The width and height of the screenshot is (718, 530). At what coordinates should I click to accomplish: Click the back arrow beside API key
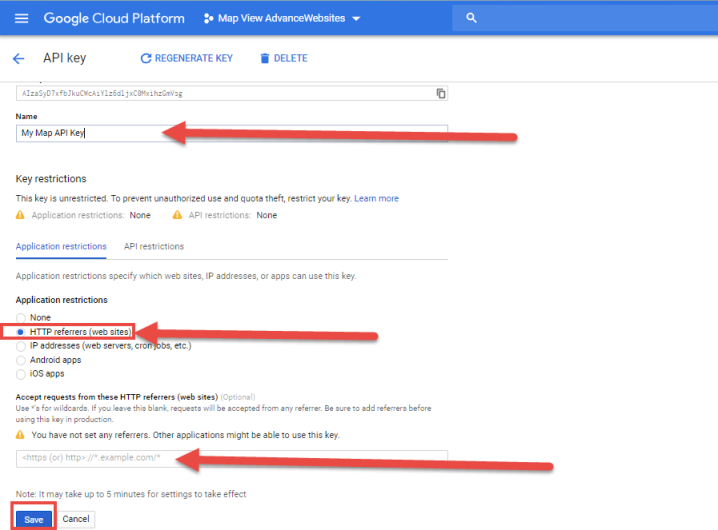tap(18, 58)
